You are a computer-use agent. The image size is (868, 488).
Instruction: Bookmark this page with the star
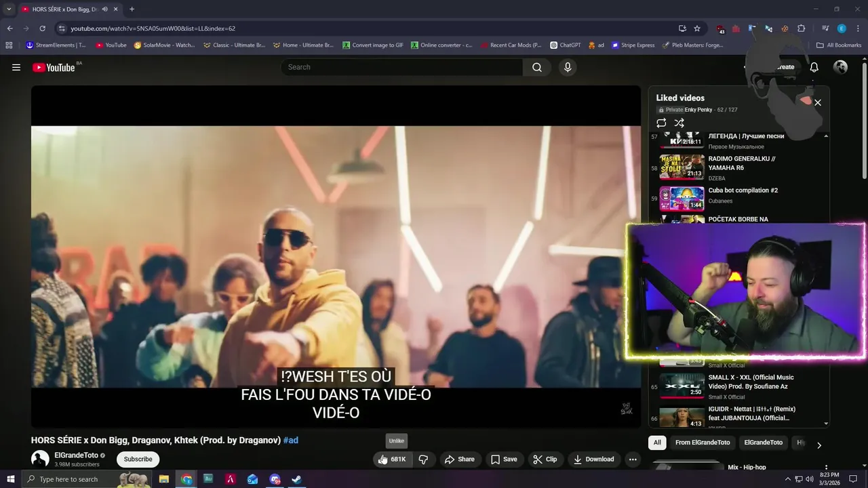(x=697, y=28)
